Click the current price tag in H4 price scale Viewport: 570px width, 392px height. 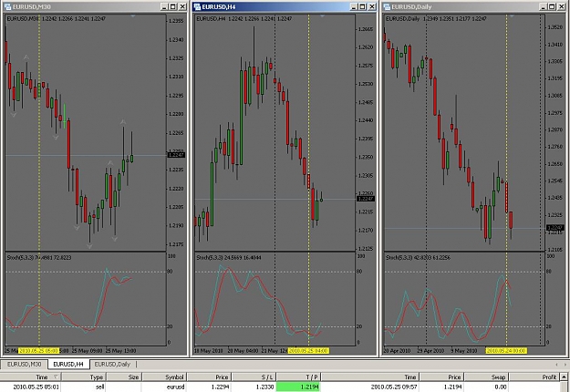[366, 199]
